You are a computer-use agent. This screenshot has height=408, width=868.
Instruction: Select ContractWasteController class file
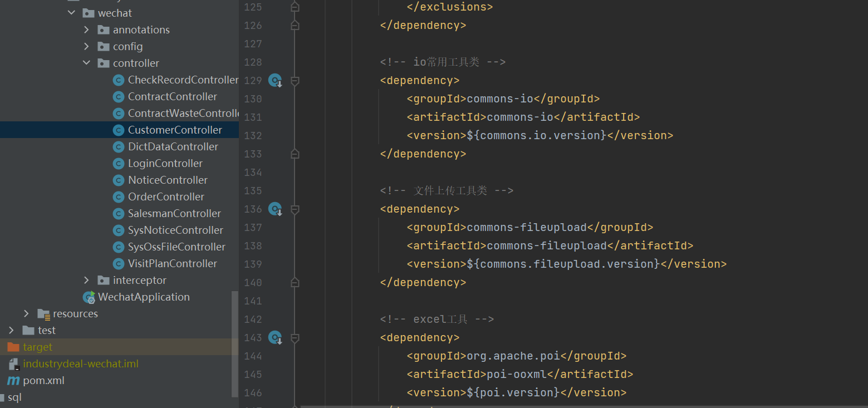pyautogui.click(x=183, y=113)
